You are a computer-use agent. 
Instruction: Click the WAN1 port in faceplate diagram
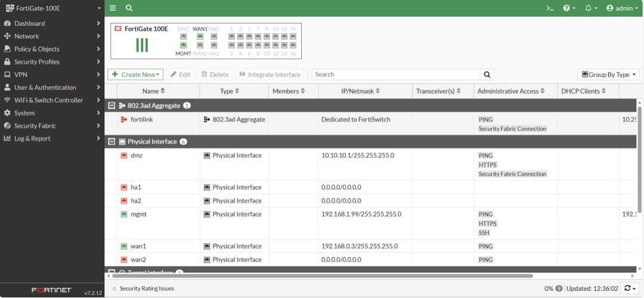(x=200, y=36)
